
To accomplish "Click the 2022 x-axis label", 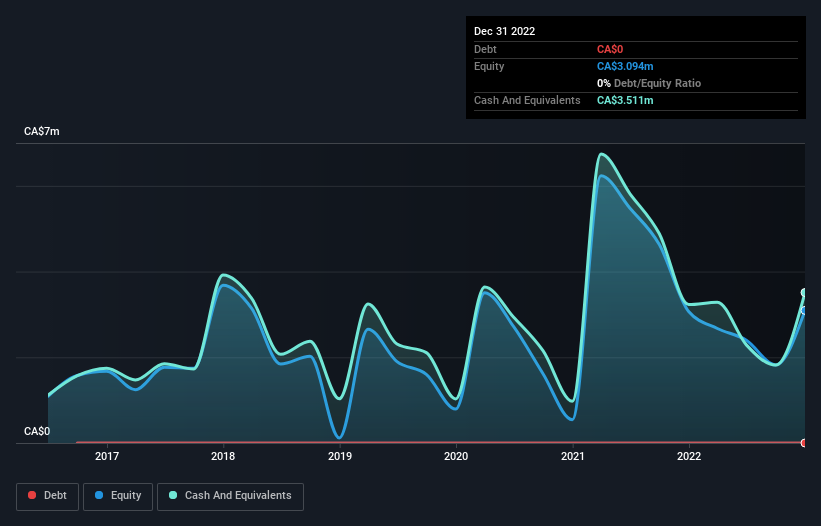I will [x=689, y=456].
